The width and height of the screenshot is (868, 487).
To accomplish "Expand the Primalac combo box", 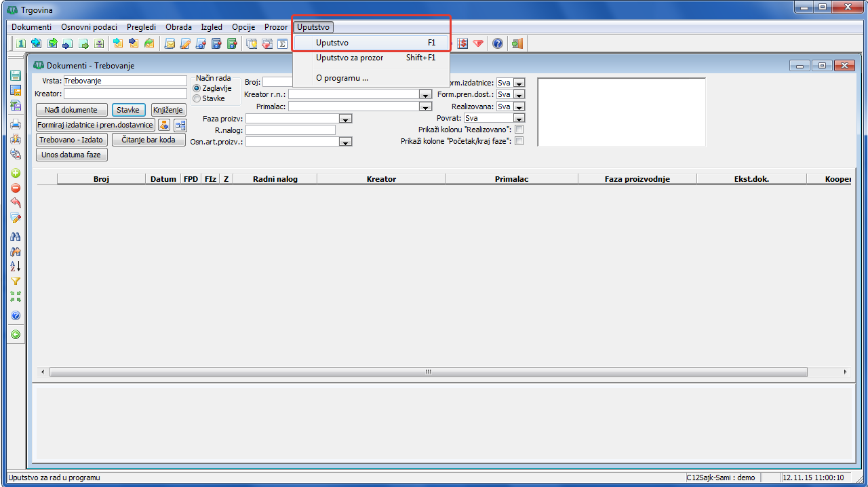I will [x=425, y=106].
